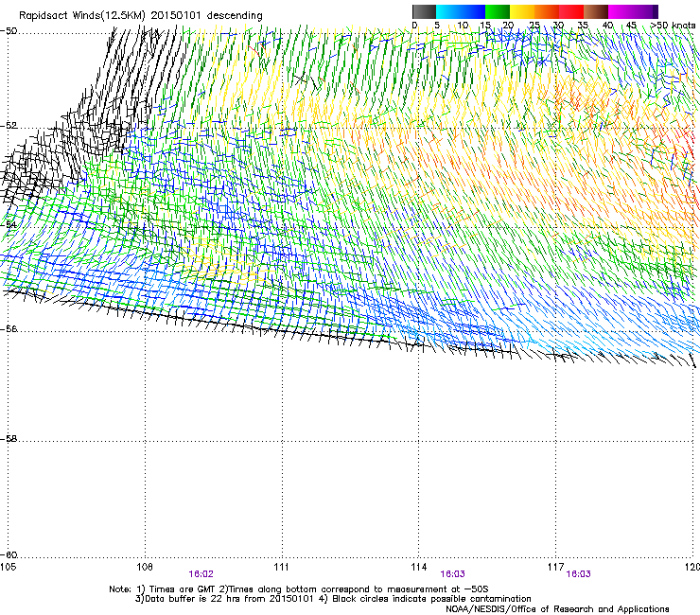Select the gray 0-5 knots legend segment

[424, 11]
